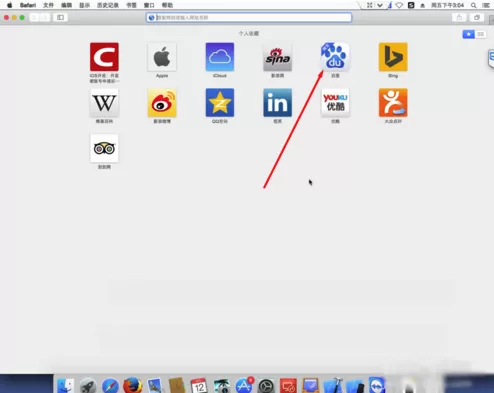Viewport: 494px width, 393px height.
Task: Open the 历史记录 (History) menu
Action: click(108, 5)
